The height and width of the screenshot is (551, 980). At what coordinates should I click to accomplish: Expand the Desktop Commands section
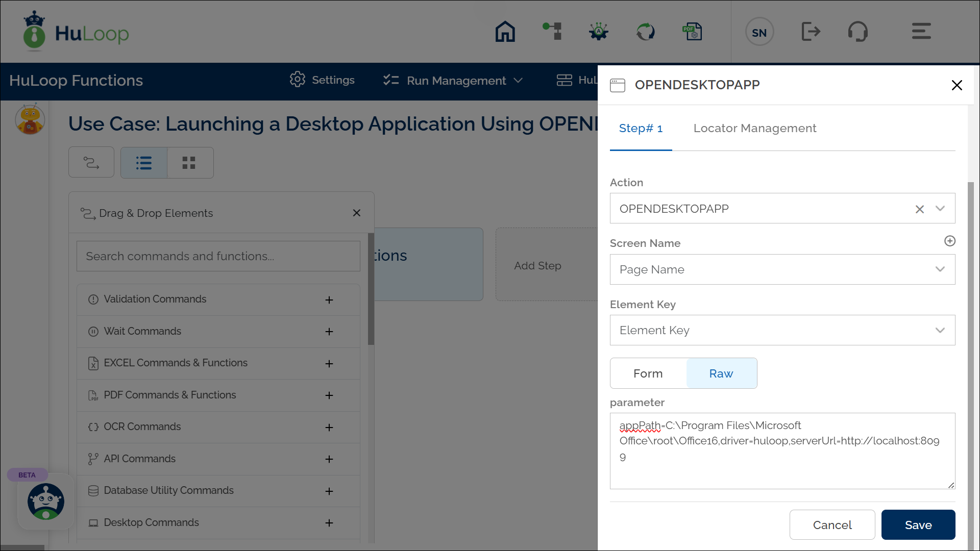click(x=329, y=523)
